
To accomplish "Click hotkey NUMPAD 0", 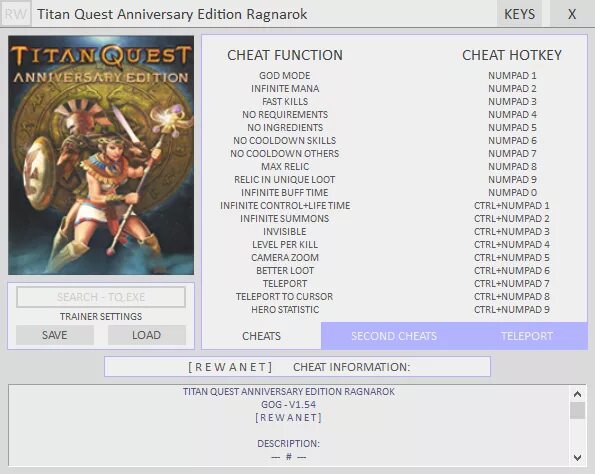I will click(x=512, y=192).
